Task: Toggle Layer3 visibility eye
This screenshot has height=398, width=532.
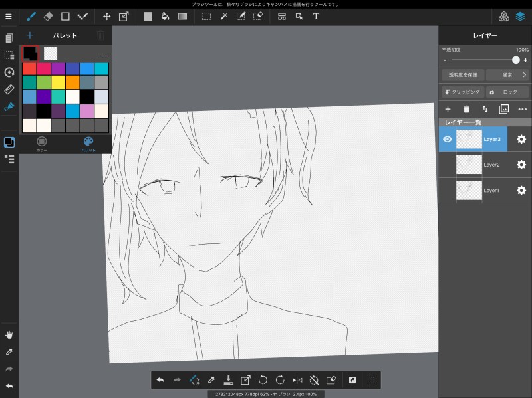Action: tap(448, 139)
